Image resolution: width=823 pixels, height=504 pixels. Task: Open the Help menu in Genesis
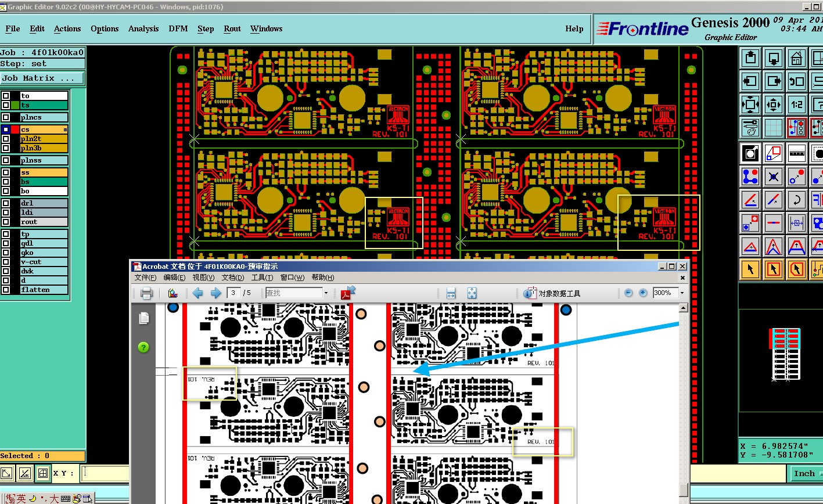(x=574, y=28)
